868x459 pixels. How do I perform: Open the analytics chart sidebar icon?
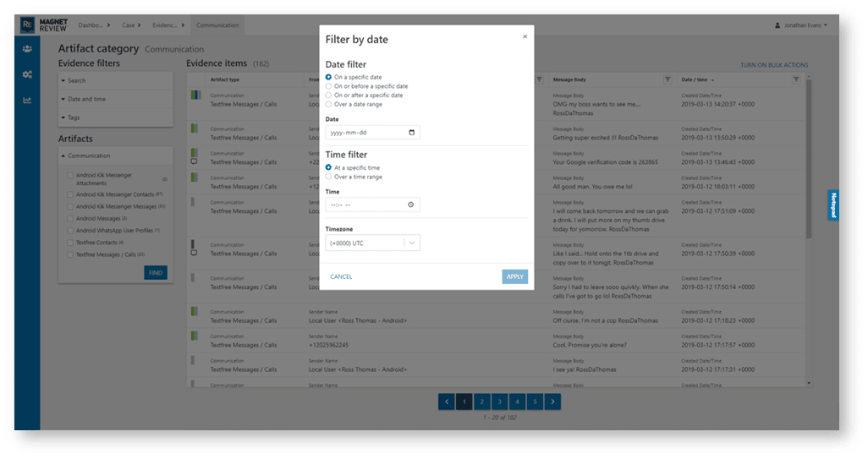tap(27, 100)
